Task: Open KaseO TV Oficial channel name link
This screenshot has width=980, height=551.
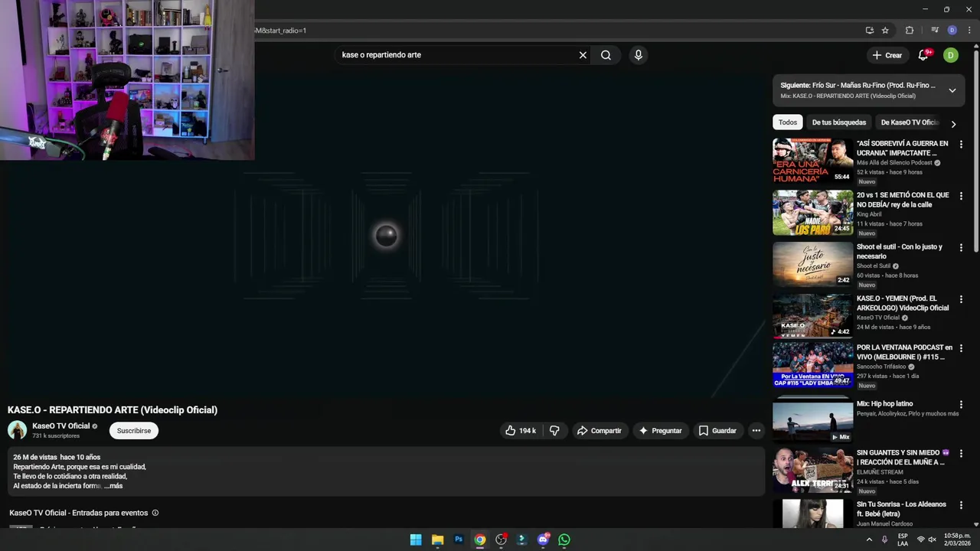Action: point(61,426)
